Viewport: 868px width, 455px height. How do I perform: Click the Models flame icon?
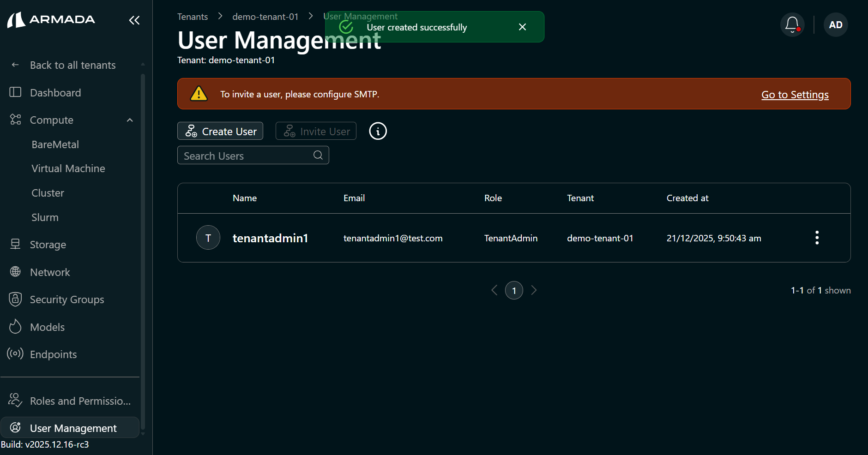click(x=15, y=327)
